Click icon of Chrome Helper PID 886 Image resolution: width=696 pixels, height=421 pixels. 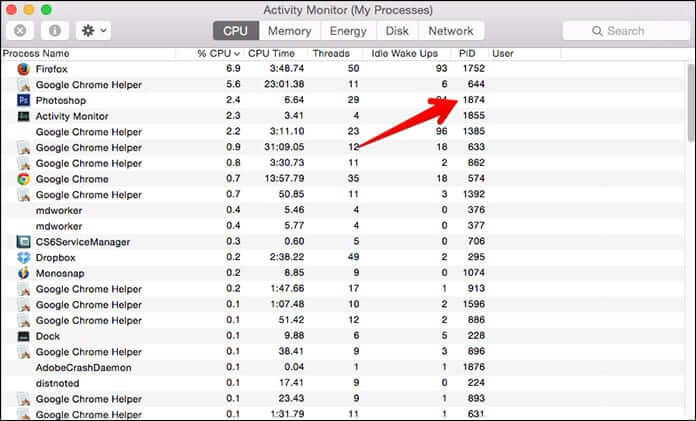(23, 320)
